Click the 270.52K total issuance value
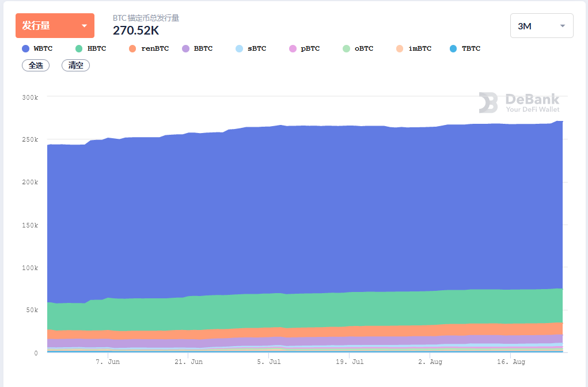This screenshot has height=387, width=588. coord(136,31)
